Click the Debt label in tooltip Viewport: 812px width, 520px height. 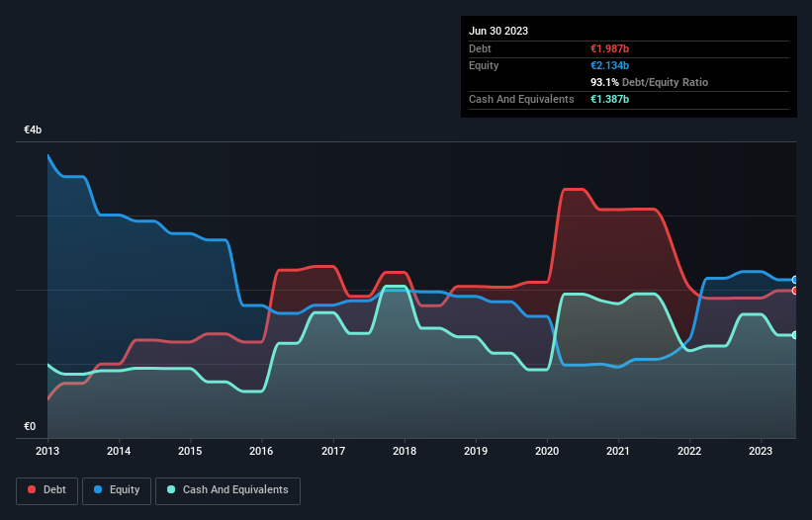480,48
